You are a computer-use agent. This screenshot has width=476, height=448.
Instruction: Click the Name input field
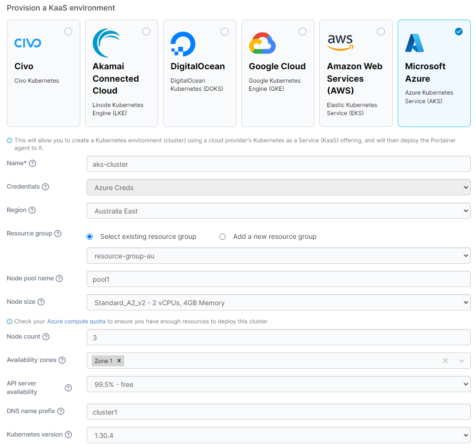click(x=278, y=164)
